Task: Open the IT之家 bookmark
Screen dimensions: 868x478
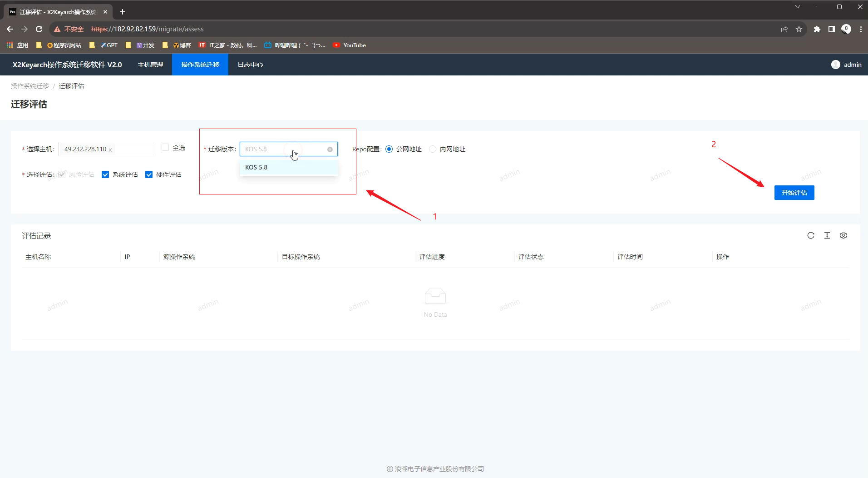Action: pos(228,45)
